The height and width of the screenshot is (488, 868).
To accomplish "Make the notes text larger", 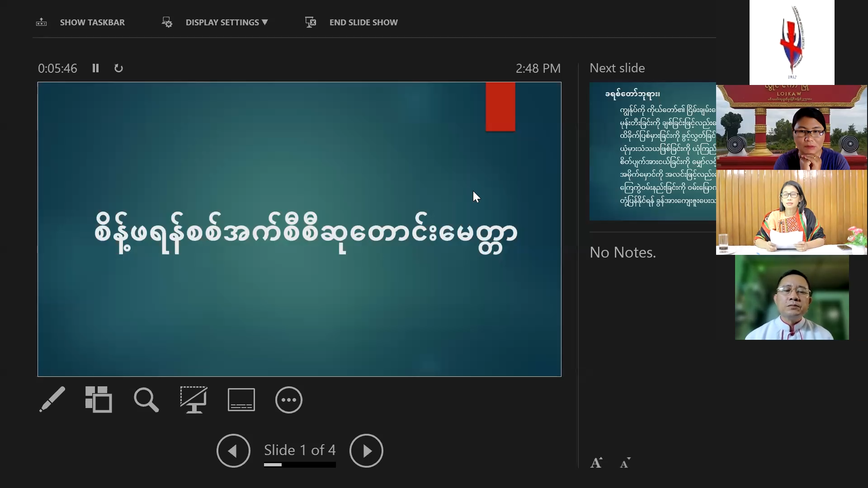I will point(596,463).
